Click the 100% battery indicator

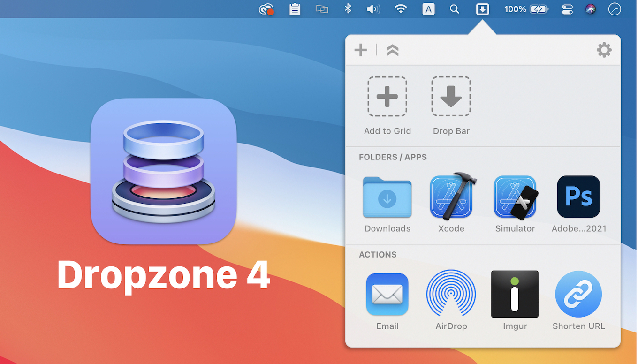click(526, 9)
